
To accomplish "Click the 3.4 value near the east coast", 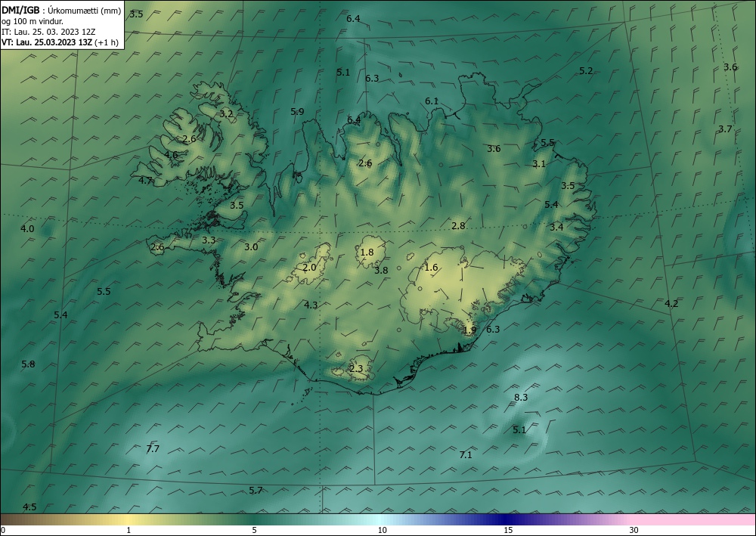I will [556, 227].
